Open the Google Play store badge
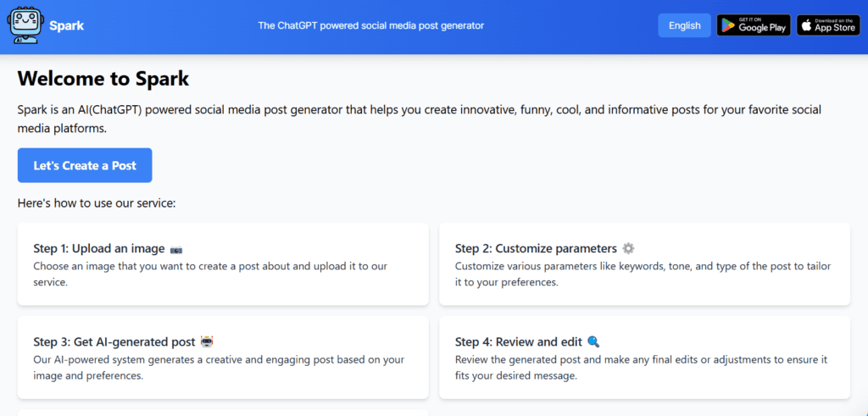This screenshot has height=416, width=868. pyautogui.click(x=754, y=25)
